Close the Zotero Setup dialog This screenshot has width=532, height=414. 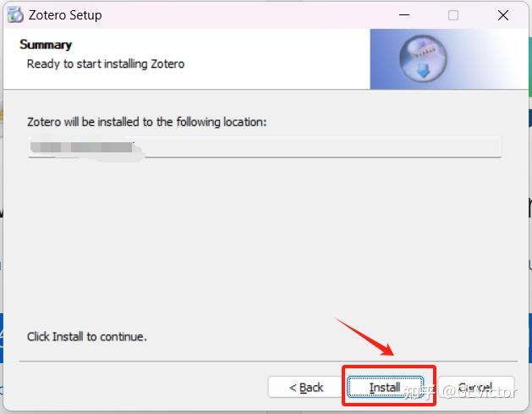coord(503,15)
